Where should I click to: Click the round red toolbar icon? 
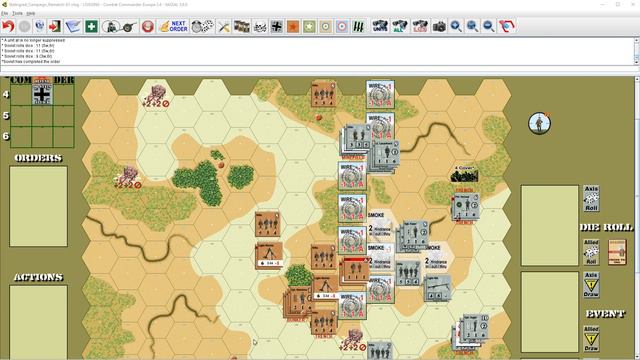148,27
